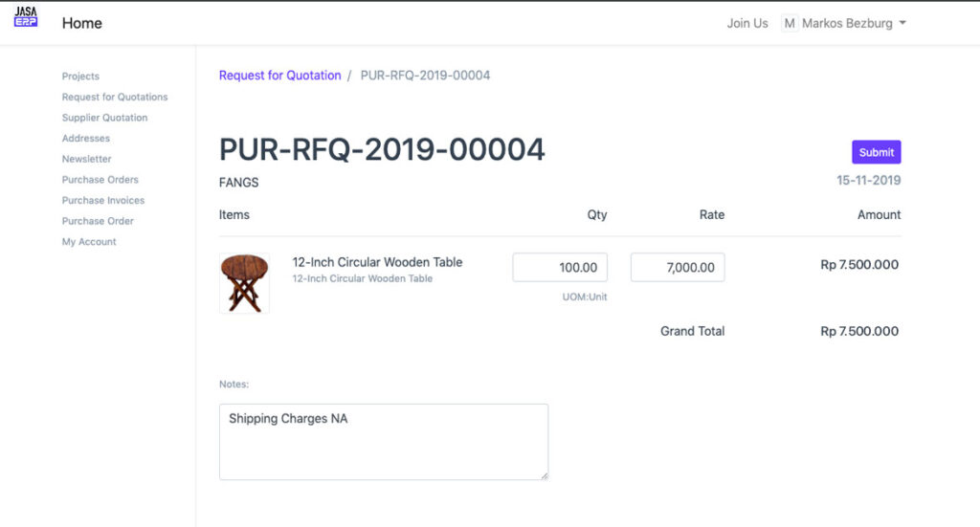Click the Qty input showing 100.00
Screen dimensions: 980x527
point(560,268)
